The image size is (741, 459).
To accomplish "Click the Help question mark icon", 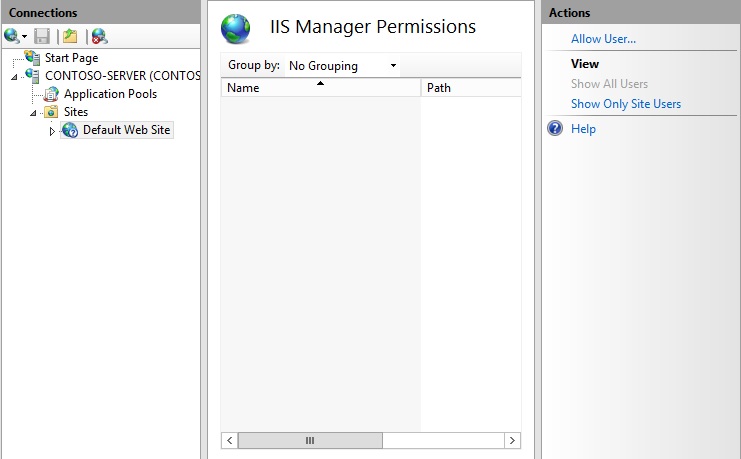I will 555,129.
